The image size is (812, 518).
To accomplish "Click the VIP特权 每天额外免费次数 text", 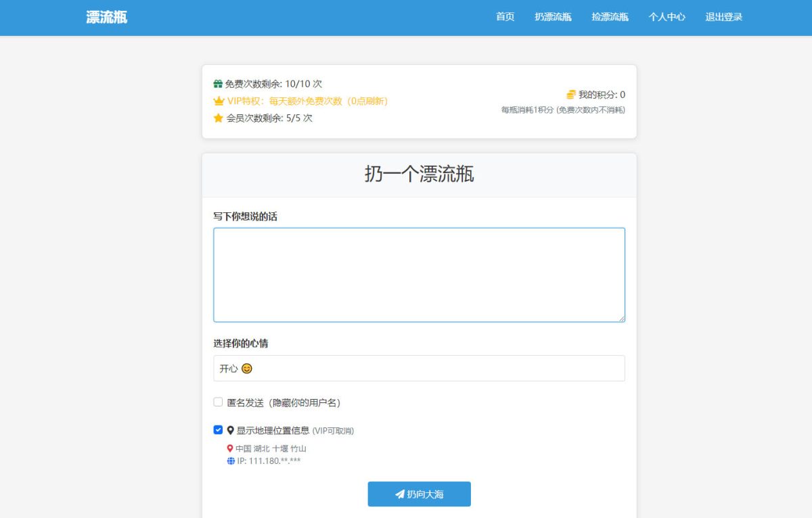I will [307, 101].
